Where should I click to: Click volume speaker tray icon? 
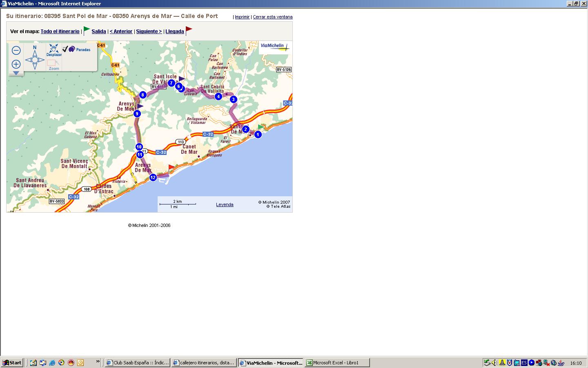click(x=494, y=363)
